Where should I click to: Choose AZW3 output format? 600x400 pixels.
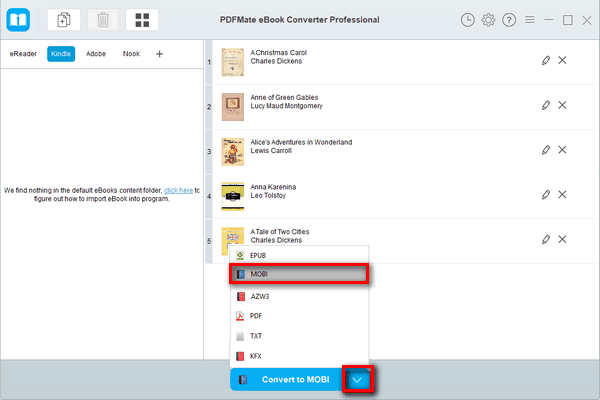tap(299, 296)
